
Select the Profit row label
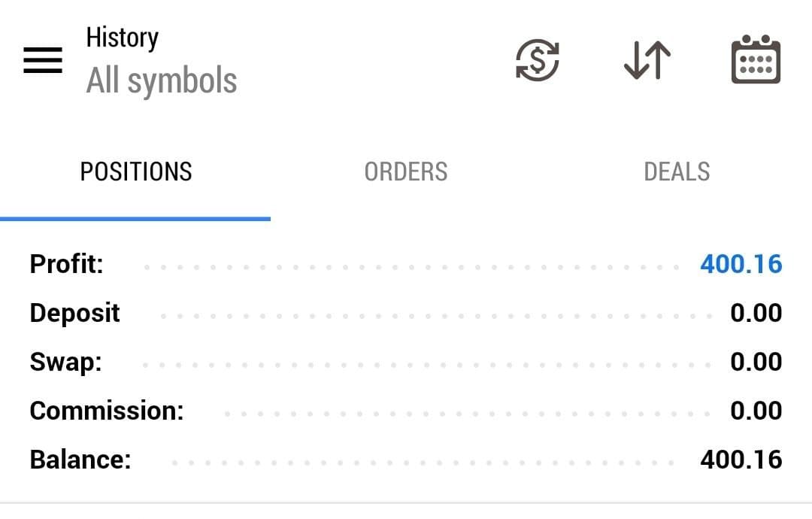point(66,264)
